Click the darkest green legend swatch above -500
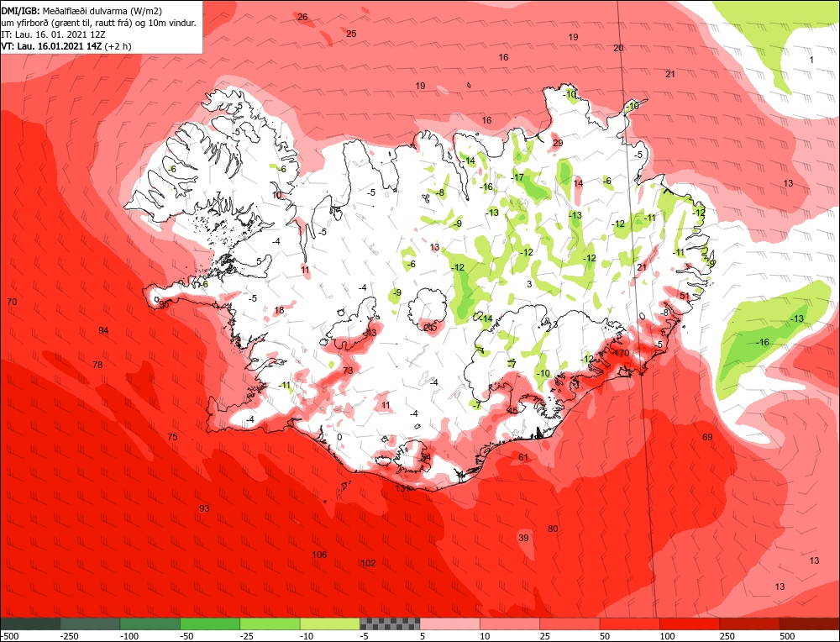This screenshot has width=840, height=642. pyautogui.click(x=30, y=624)
